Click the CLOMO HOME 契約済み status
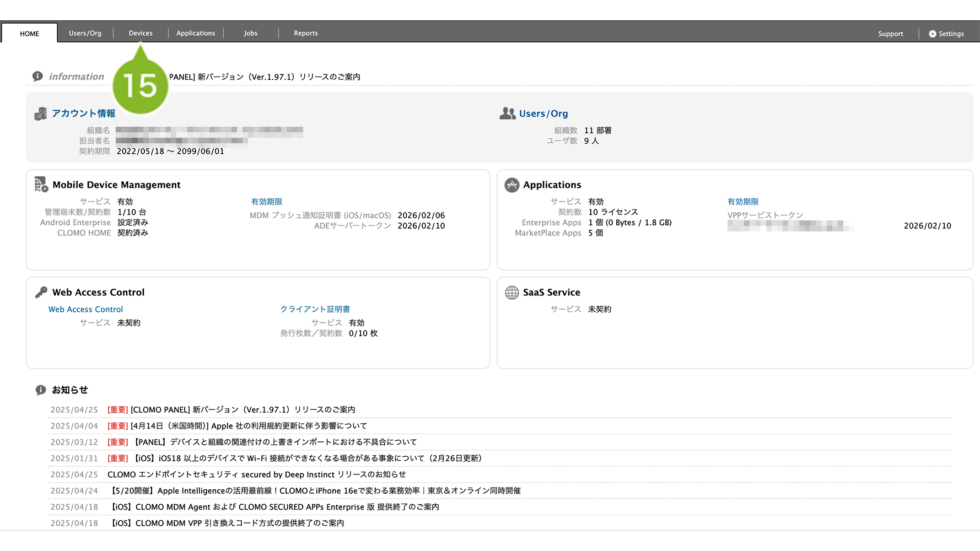 click(x=133, y=233)
